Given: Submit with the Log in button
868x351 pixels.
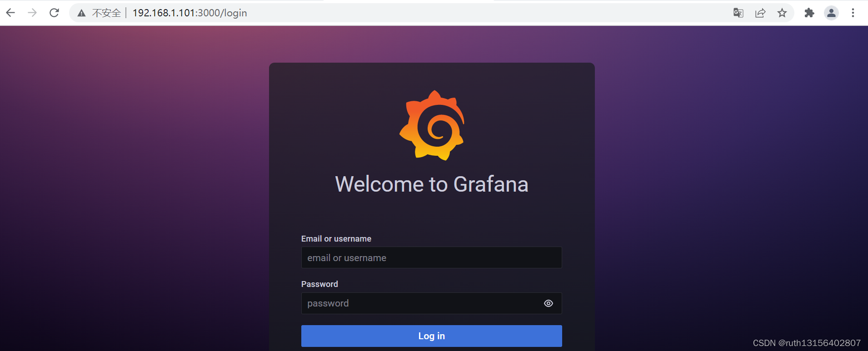Looking at the screenshot, I should tap(432, 336).
